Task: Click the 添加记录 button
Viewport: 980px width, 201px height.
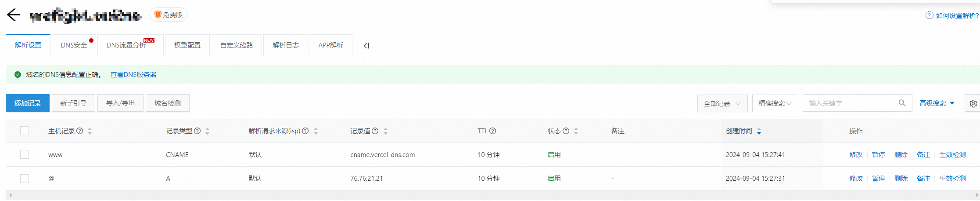Action: click(x=27, y=103)
